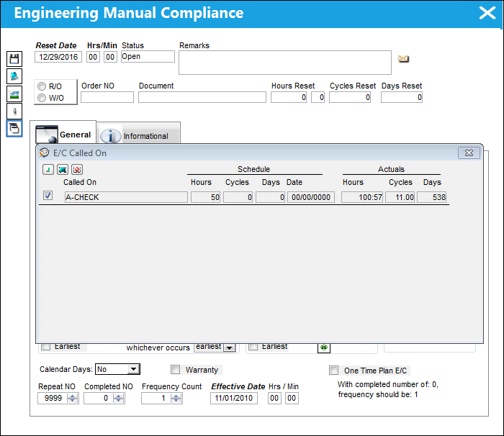Click the Schedule group header
504x436 pixels.
(254, 169)
